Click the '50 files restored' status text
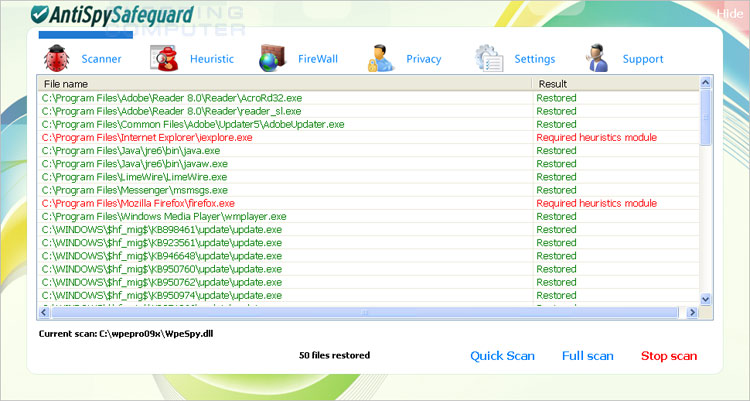This screenshot has height=401, width=750. tap(334, 356)
